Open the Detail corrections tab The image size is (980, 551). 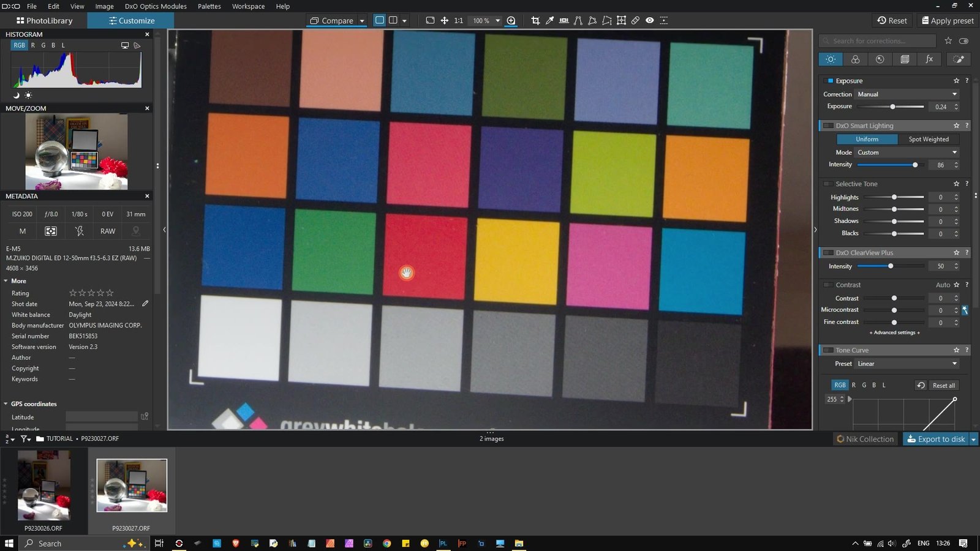(880, 59)
